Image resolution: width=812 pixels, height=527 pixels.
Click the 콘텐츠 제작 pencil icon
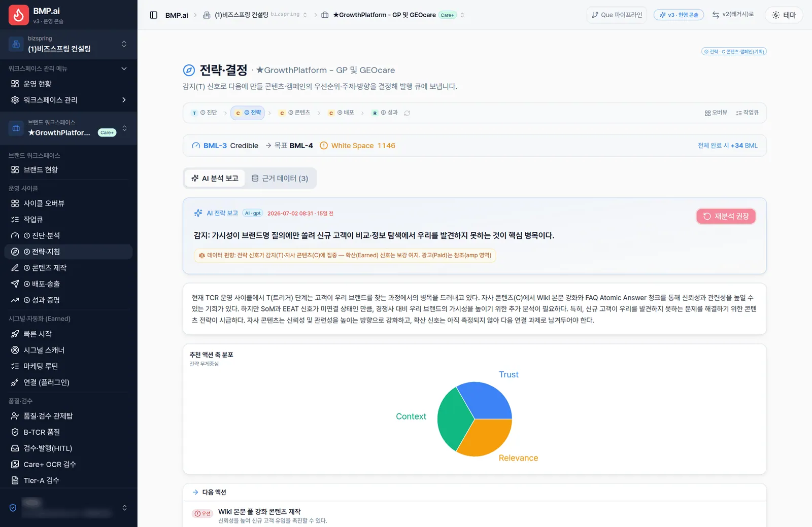click(15, 268)
